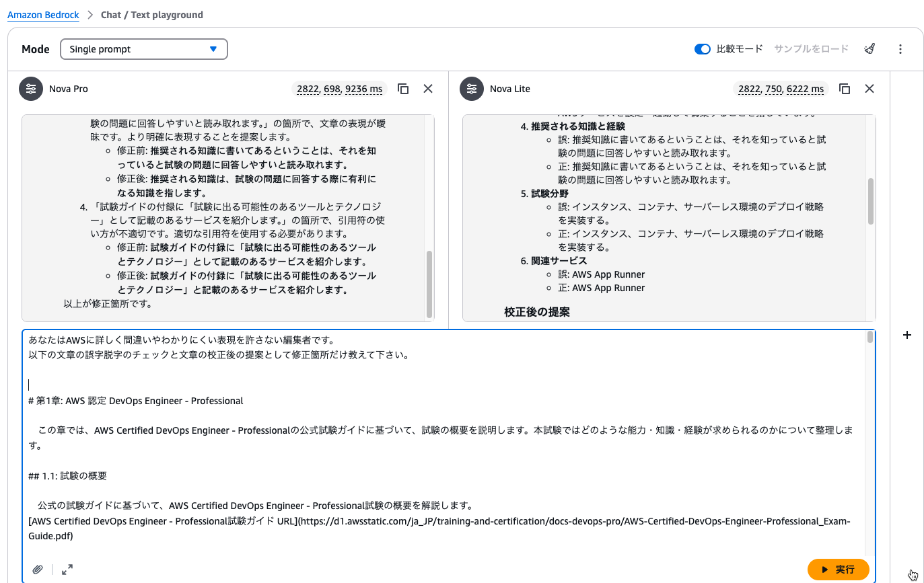Click the Nova Lite response scrollbar
924x583 pixels.
click(871, 202)
